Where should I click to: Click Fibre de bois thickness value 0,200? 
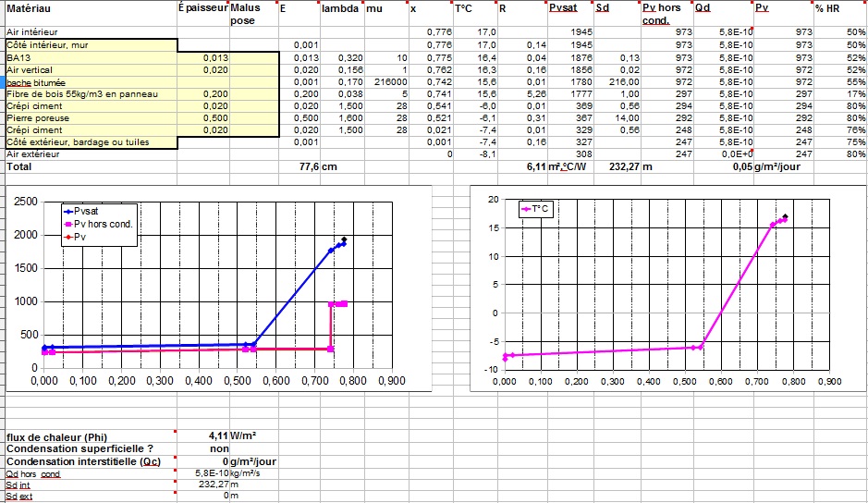[x=203, y=94]
